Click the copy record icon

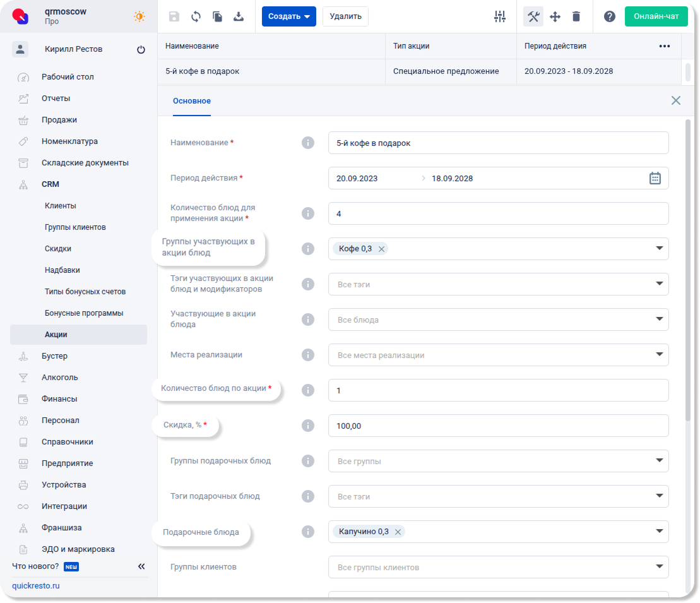click(x=217, y=17)
